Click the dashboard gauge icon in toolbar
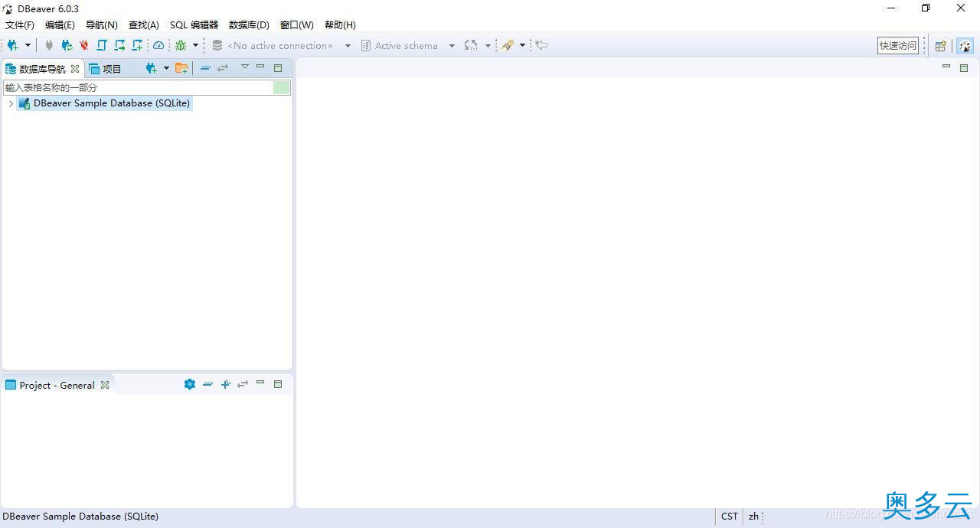Image resolution: width=980 pixels, height=528 pixels. click(x=158, y=45)
